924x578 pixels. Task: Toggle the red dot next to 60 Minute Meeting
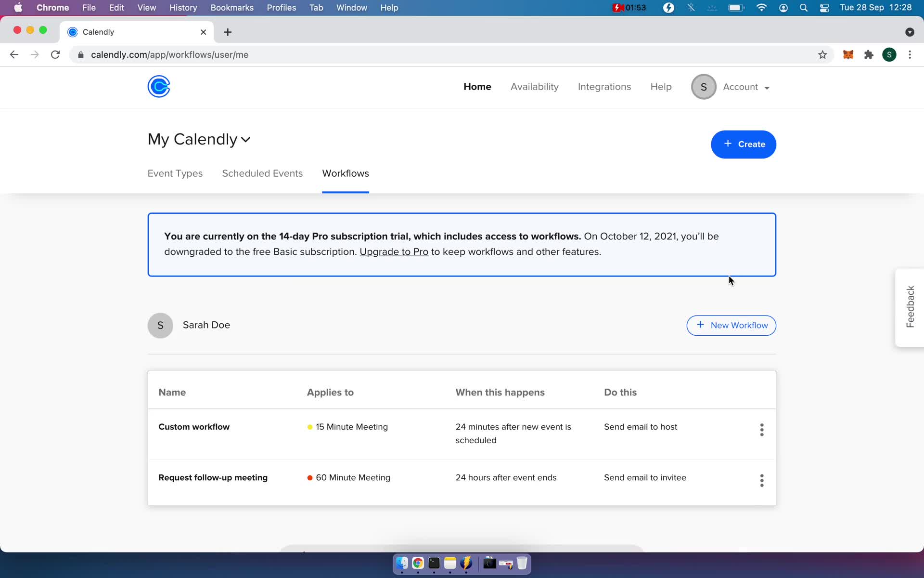[310, 477]
